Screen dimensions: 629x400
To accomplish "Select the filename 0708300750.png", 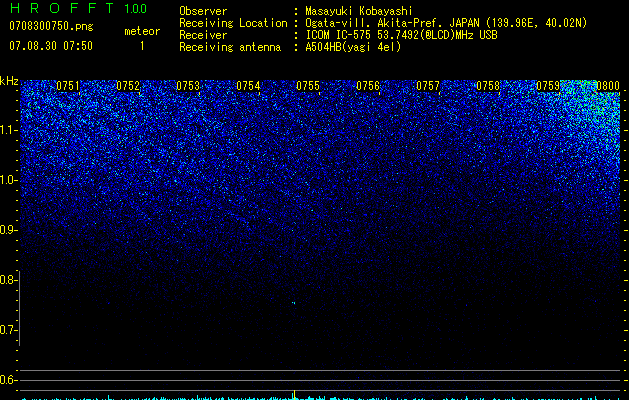I will [x=51, y=26].
